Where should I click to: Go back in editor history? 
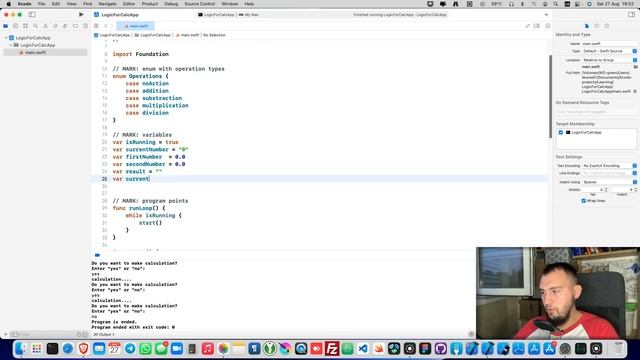coord(105,26)
